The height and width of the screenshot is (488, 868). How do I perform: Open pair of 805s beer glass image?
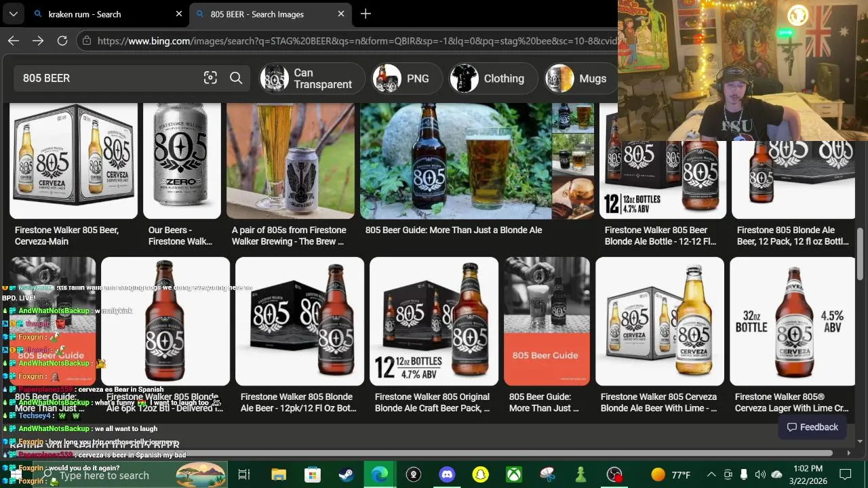pos(290,161)
